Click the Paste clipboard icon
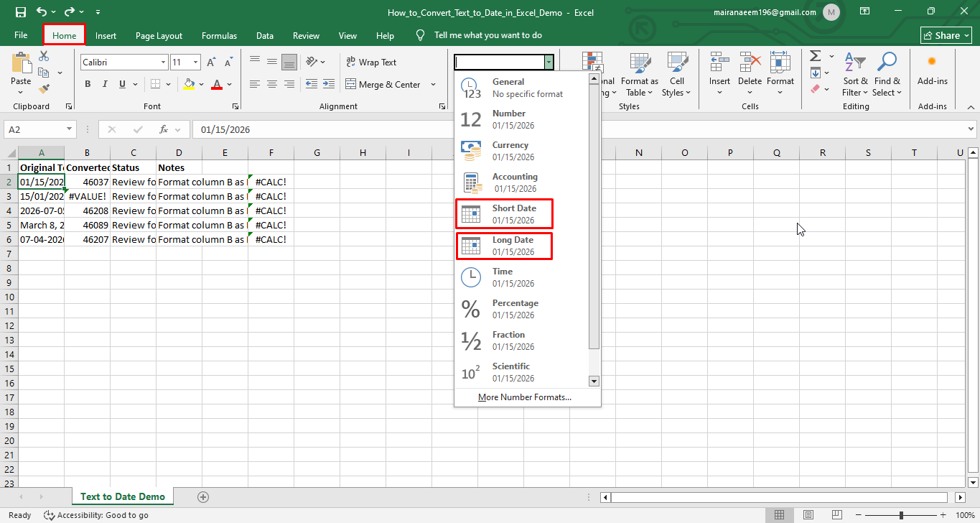The image size is (980, 523). 21,63
